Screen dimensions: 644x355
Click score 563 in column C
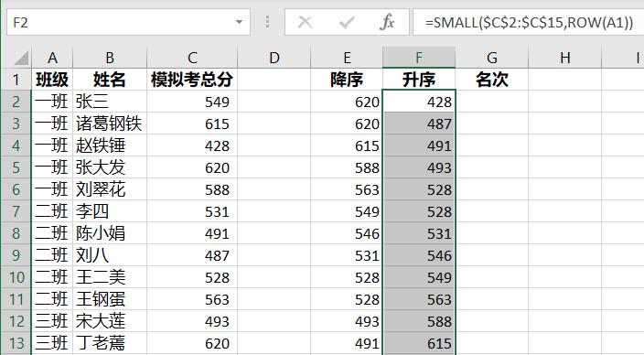coord(192,299)
